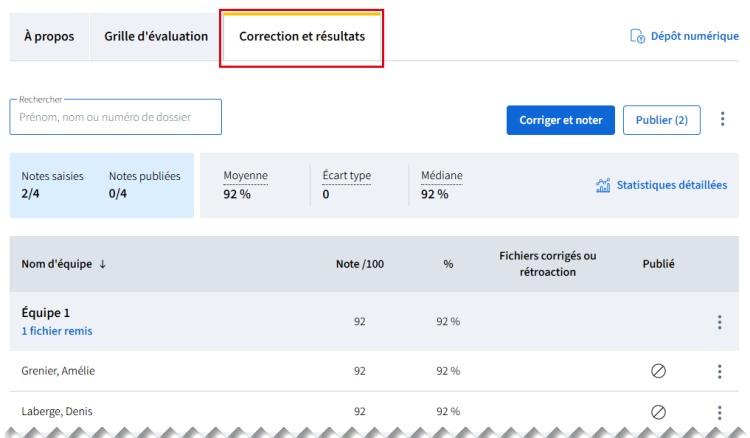Image resolution: width=750 pixels, height=438 pixels.
Task: Click the Publié column header
Action: click(658, 264)
